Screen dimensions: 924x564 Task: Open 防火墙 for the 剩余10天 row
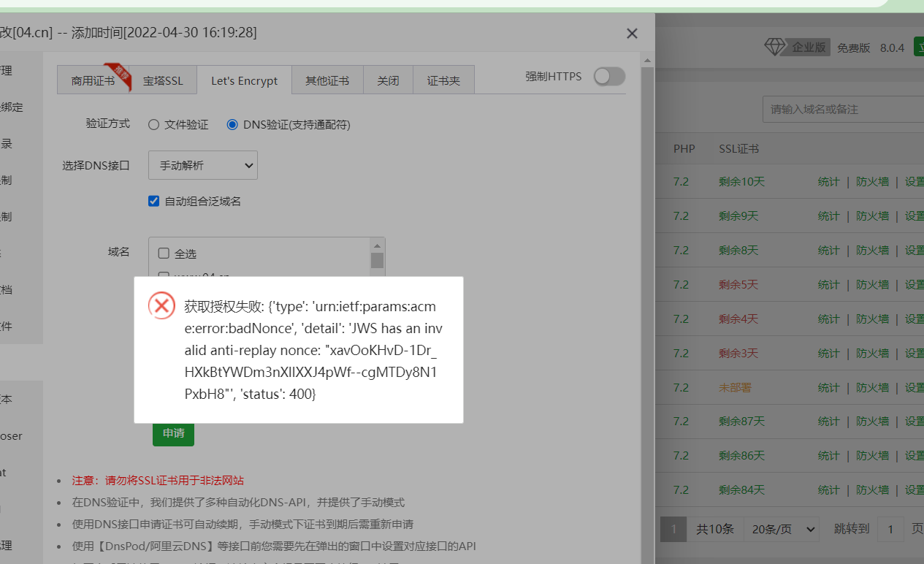point(872,181)
